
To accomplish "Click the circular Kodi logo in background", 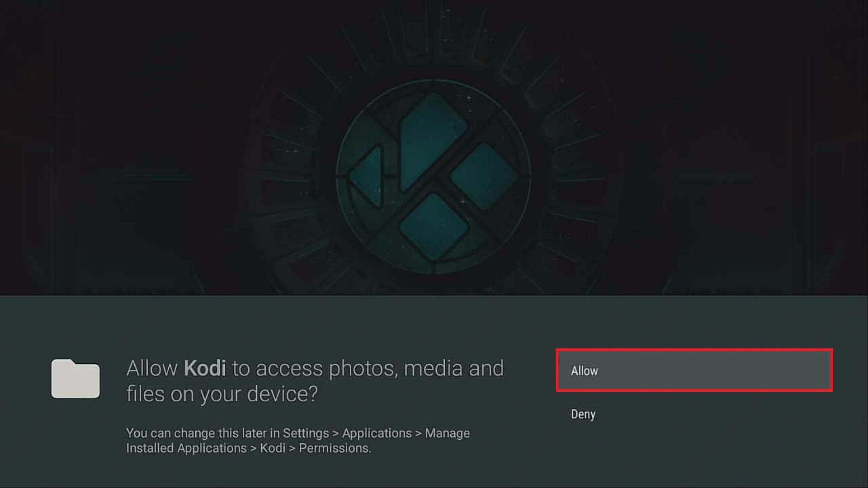I will [433, 177].
